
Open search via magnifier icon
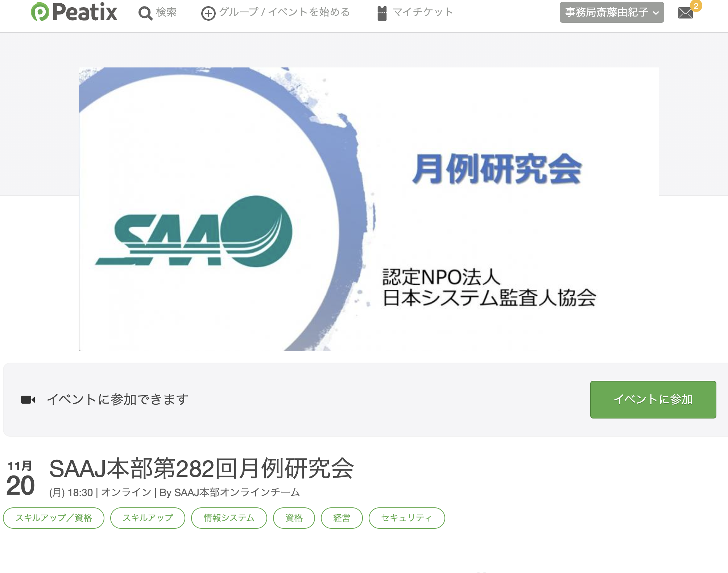tap(145, 13)
